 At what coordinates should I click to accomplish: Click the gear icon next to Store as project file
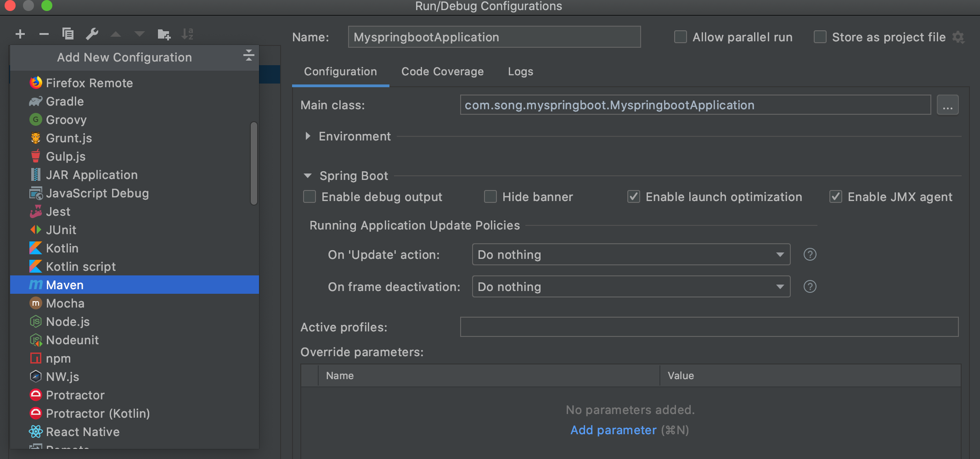click(958, 37)
